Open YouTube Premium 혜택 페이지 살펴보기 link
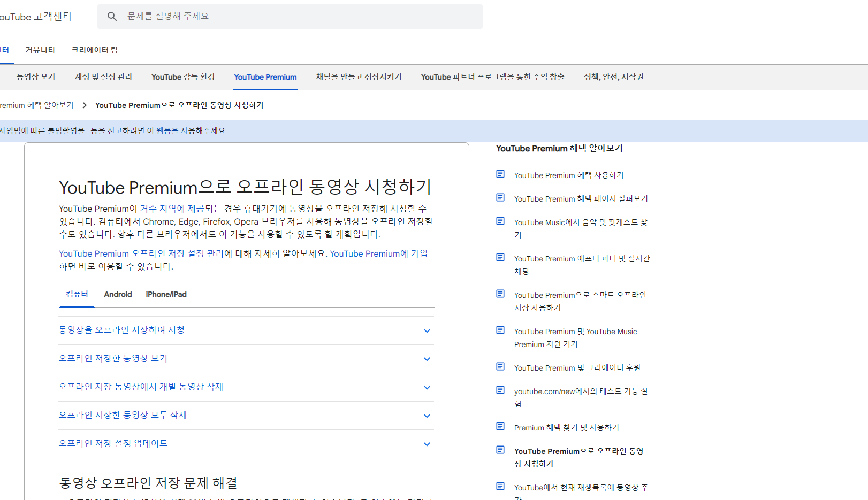The height and width of the screenshot is (500, 868). point(581,199)
